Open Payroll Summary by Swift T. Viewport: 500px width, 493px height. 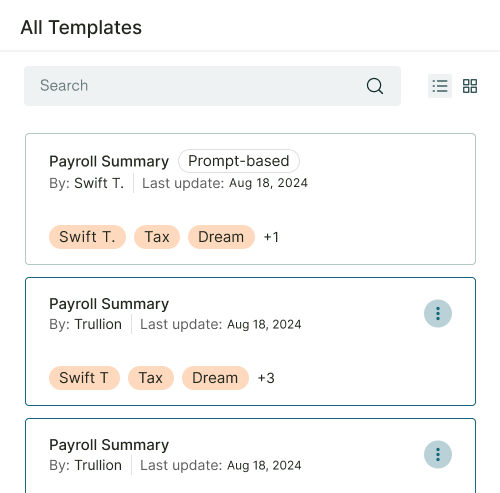(x=109, y=161)
